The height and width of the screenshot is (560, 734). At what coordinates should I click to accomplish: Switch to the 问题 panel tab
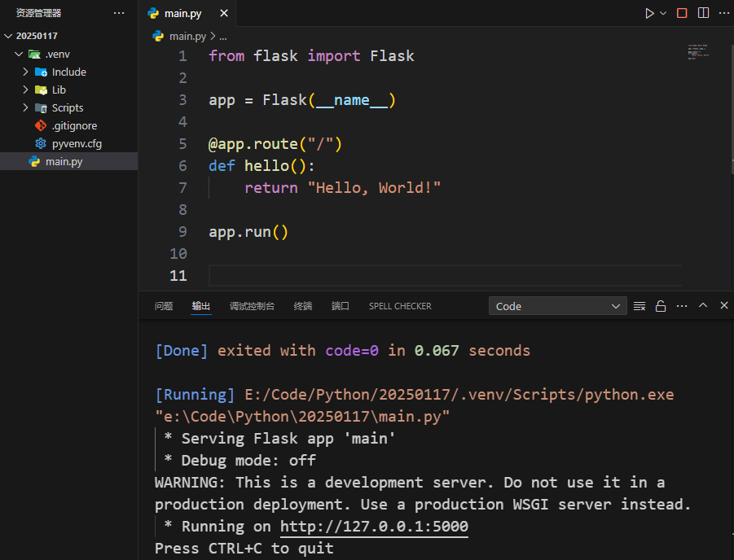(164, 306)
